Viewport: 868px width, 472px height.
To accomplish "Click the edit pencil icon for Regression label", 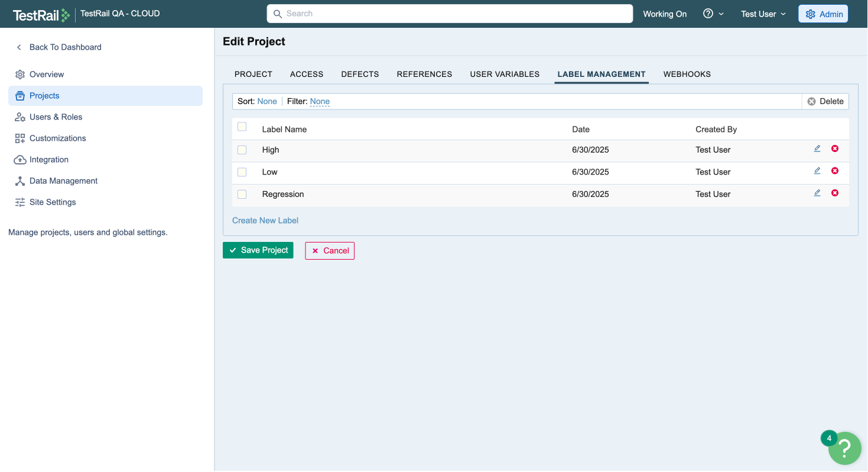I will [x=817, y=193].
